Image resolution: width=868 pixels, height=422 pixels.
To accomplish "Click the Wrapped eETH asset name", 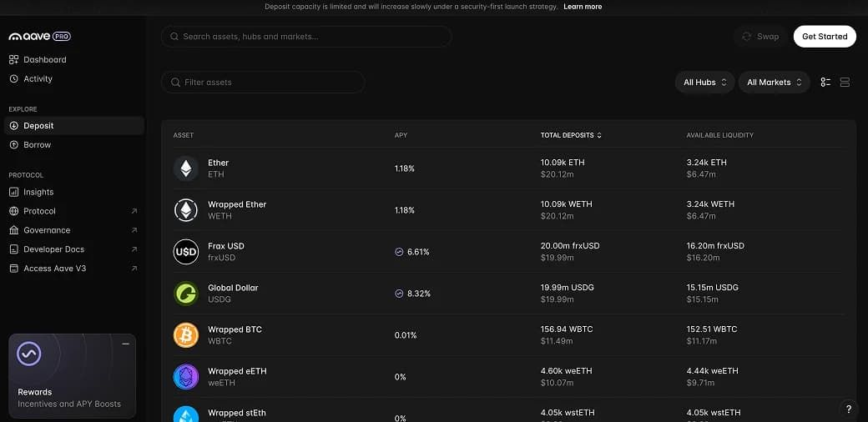I will [237, 371].
